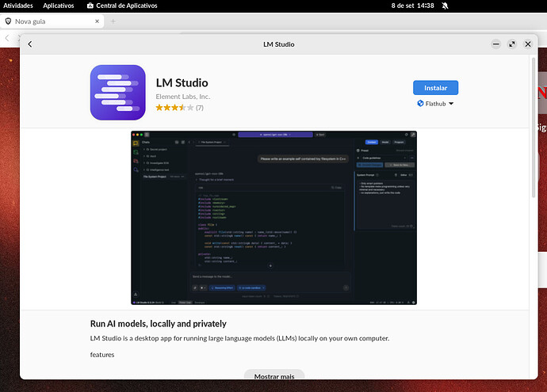Install LM Studio
This screenshot has width=547, height=392.
coord(435,88)
